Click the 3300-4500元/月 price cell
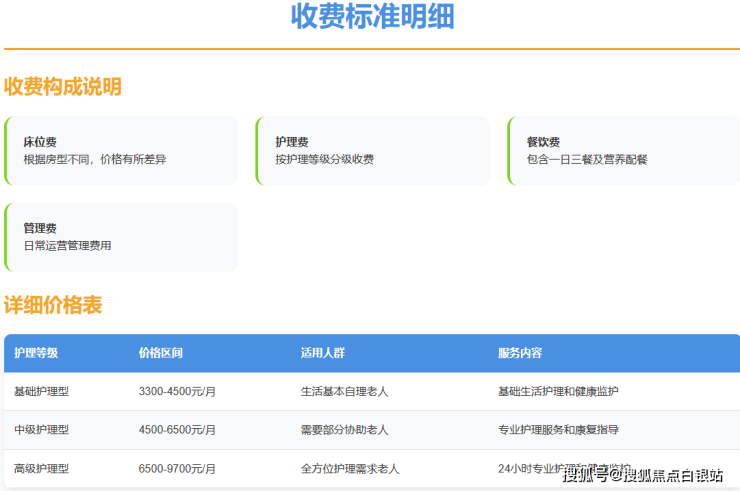Image resolution: width=740 pixels, height=491 pixels. [177, 391]
